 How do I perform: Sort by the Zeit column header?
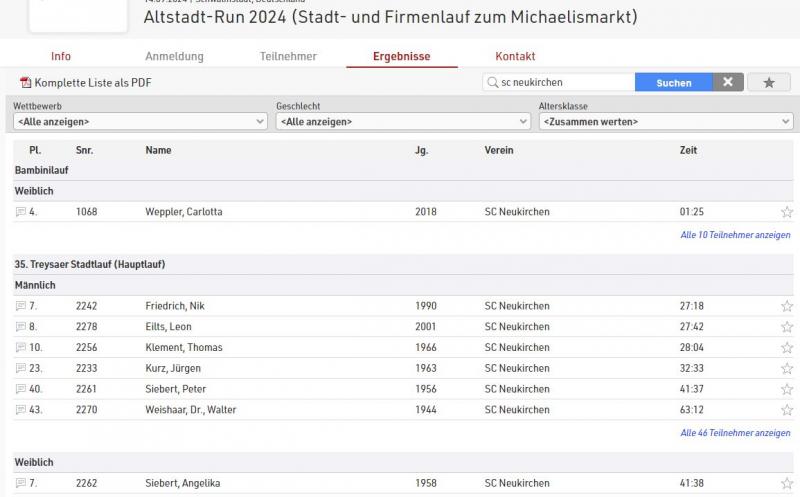coord(688,150)
